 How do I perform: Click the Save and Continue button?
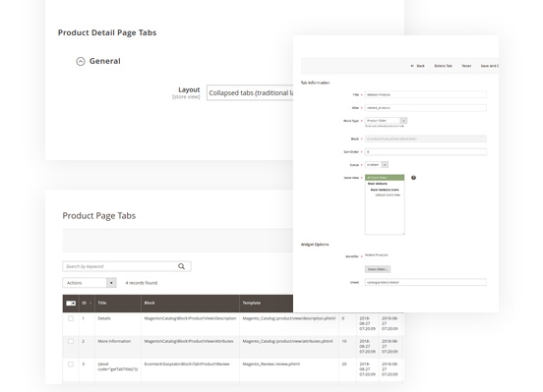point(490,66)
